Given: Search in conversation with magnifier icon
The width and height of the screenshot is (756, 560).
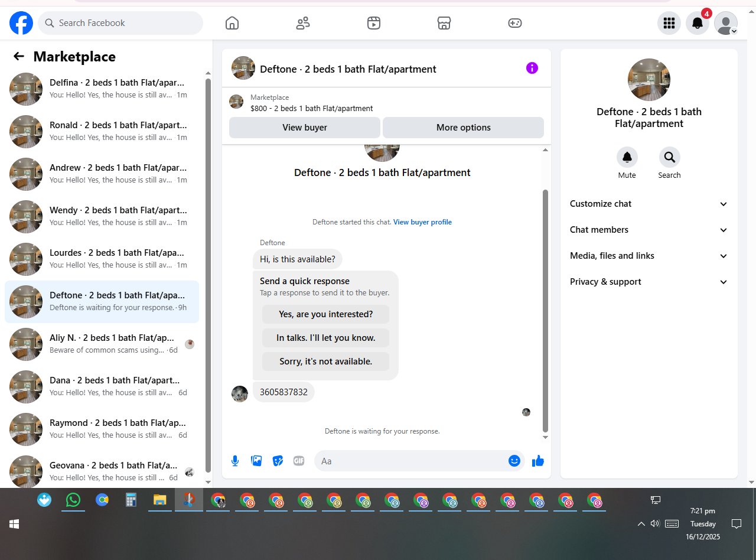Looking at the screenshot, I should click(670, 157).
